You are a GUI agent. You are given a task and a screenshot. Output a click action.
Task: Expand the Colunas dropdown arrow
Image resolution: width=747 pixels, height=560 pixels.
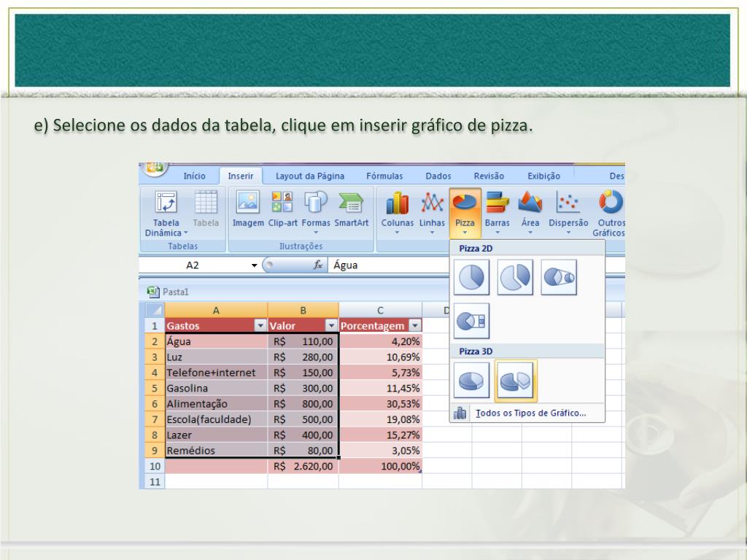[x=397, y=233]
